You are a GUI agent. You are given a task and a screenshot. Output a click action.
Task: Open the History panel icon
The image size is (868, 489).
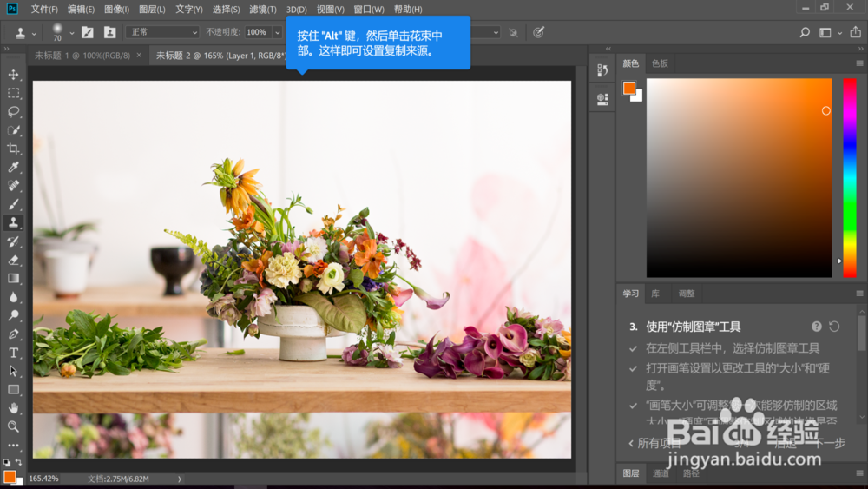click(602, 69)
